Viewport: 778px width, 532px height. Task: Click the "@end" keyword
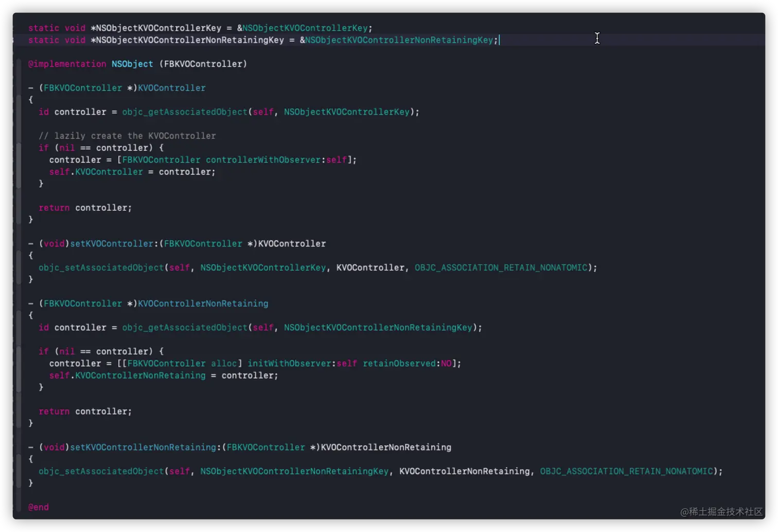pyautogui.click(x=39, y=507)
